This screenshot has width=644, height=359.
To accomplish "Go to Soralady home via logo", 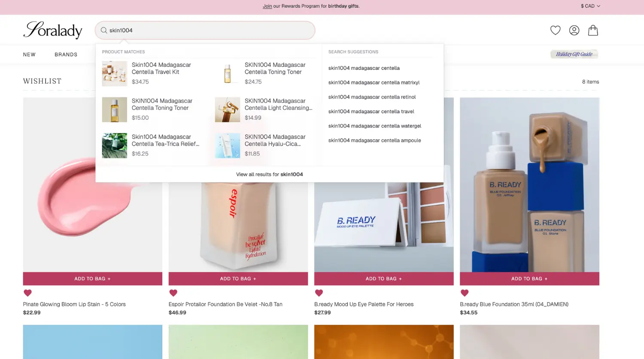I will click(x=52, y=30).
